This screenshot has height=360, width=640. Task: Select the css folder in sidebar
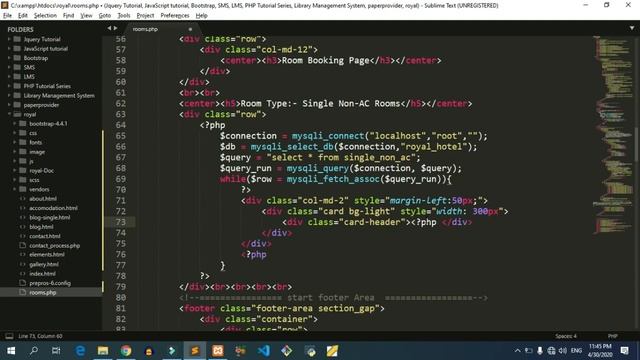(33, 133)
